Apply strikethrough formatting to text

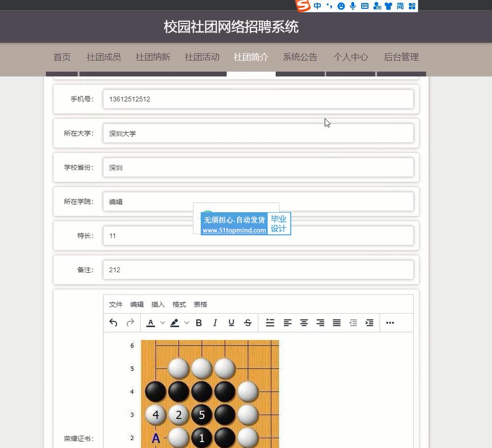click(247, 323)
